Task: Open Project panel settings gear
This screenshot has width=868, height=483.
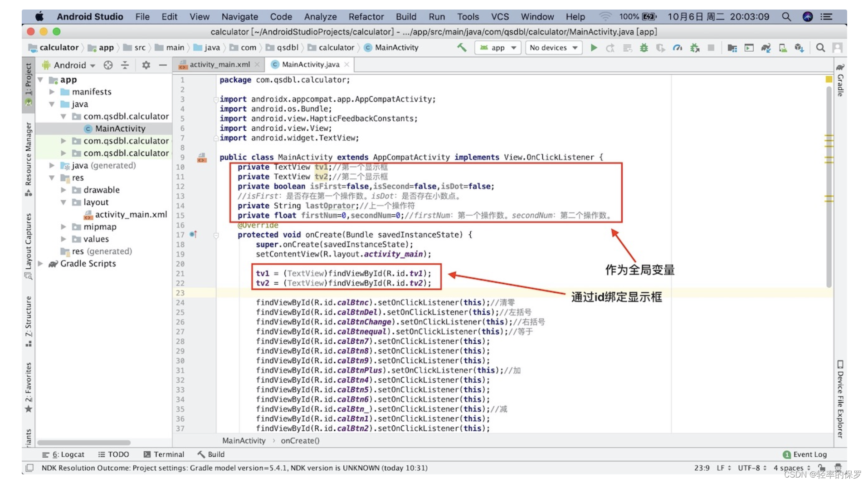Action: [146, 65]
